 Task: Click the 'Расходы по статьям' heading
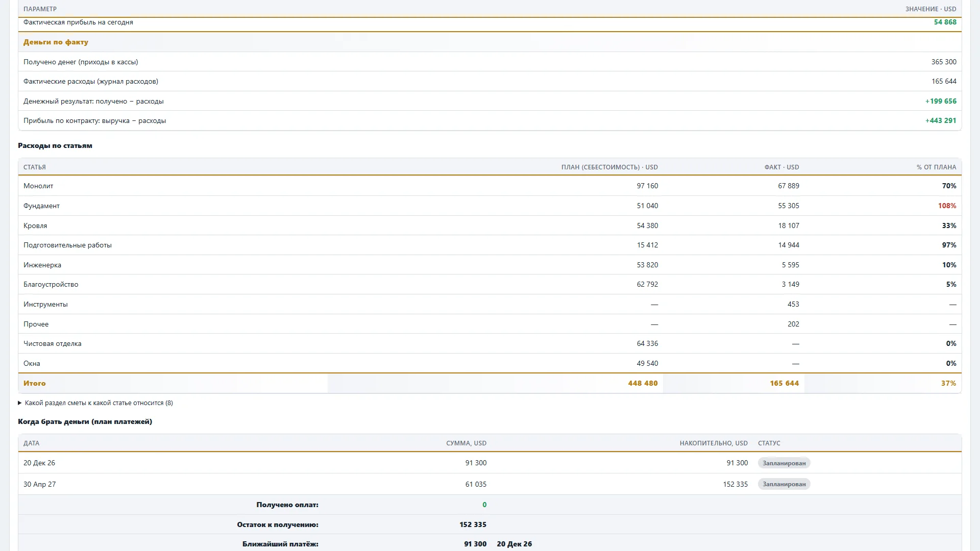click(x=55, y=146)
